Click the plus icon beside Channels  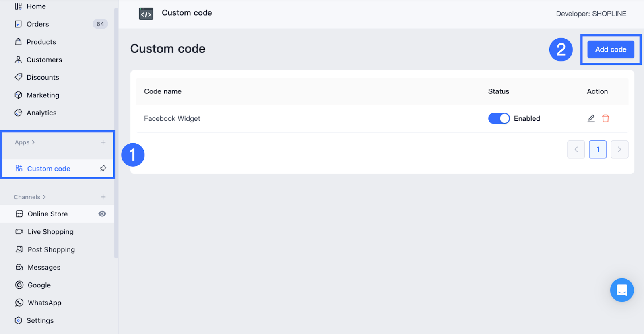coord(103,197)
